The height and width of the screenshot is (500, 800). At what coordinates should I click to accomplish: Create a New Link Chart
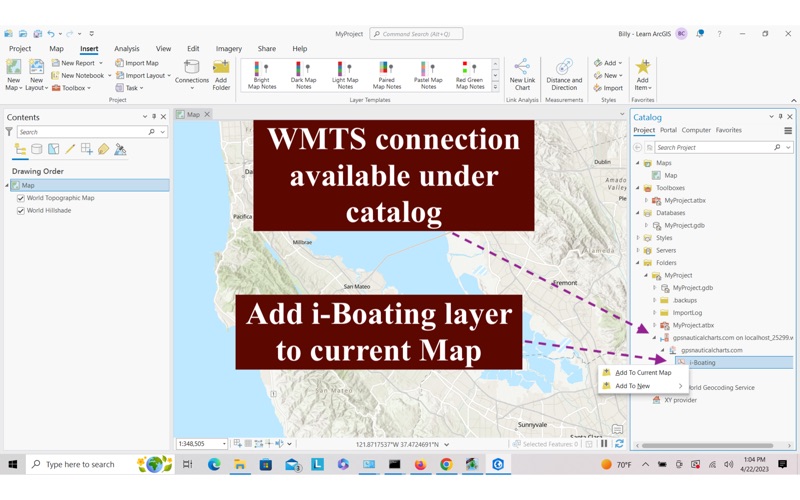[522, 74]
